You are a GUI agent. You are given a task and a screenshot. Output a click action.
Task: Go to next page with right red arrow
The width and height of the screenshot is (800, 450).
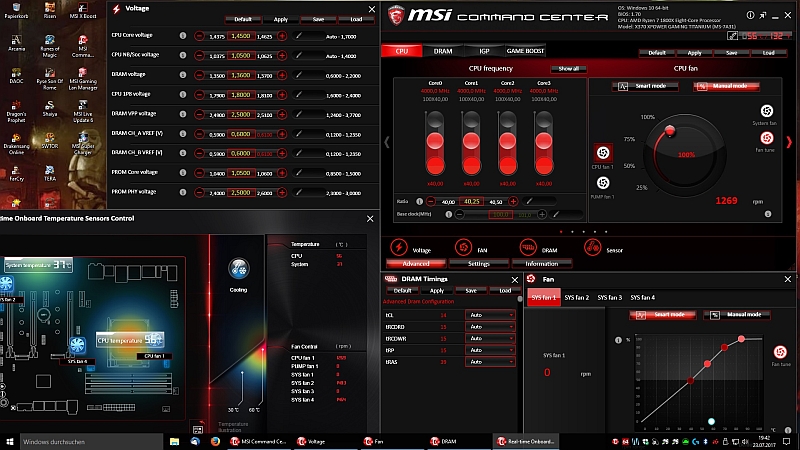click(789, 142)
